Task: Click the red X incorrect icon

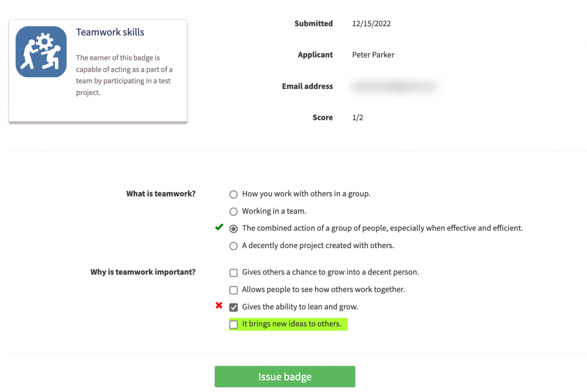Action: [x=219, y=306]
